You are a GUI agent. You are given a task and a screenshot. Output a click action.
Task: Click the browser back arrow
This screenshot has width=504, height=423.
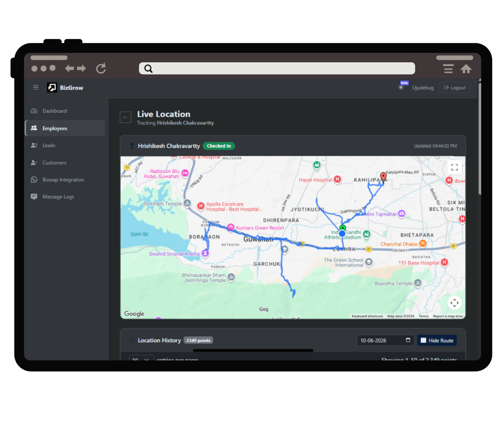click(x=69, y=68)
